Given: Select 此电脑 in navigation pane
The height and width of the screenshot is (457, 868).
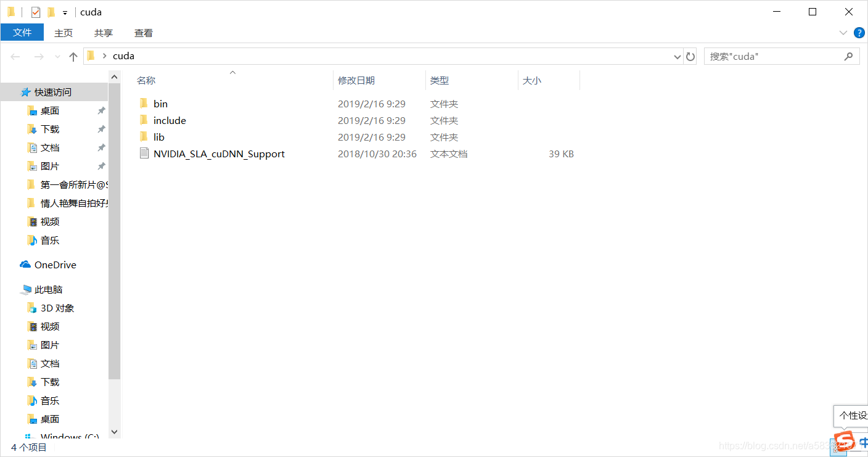Looking at the screenshot, I should click(48, 289).
